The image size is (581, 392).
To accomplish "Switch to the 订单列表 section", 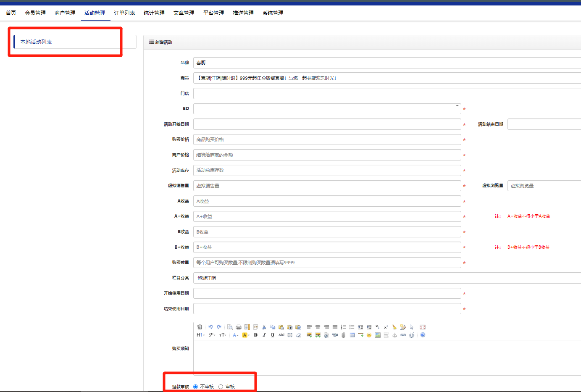I will tap(124, 13).
